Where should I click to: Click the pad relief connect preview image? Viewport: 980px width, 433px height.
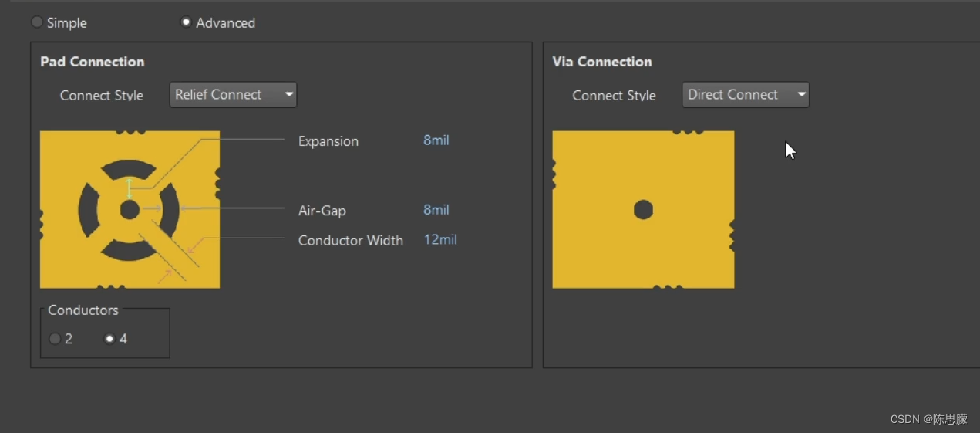130,210
